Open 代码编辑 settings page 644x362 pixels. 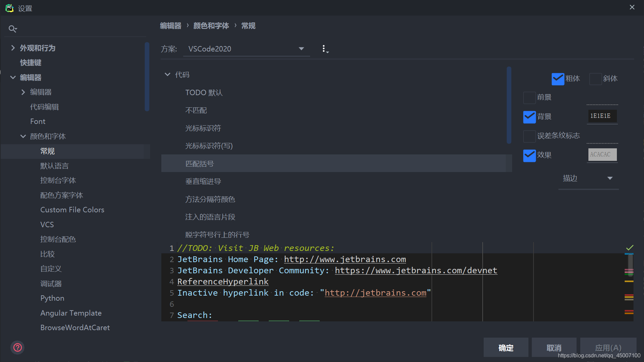[44, 107]
